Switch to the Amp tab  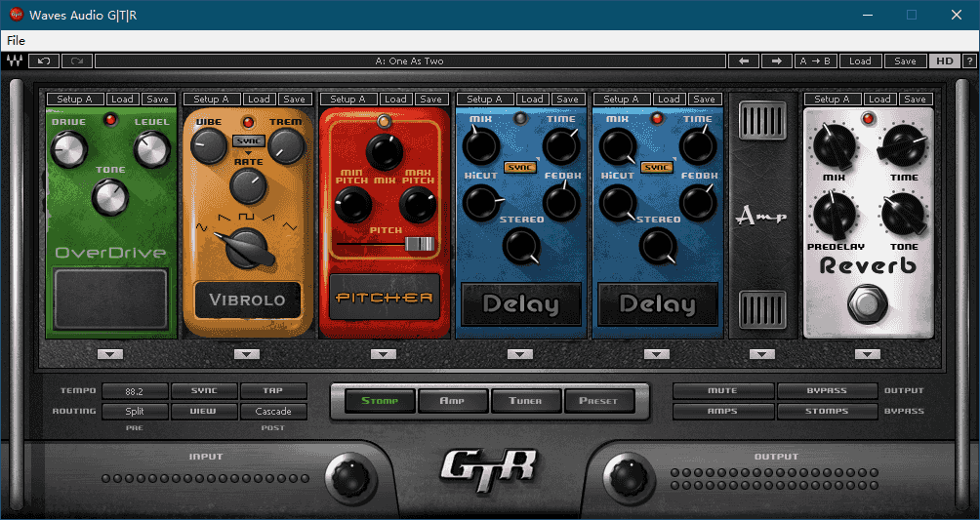453,401
